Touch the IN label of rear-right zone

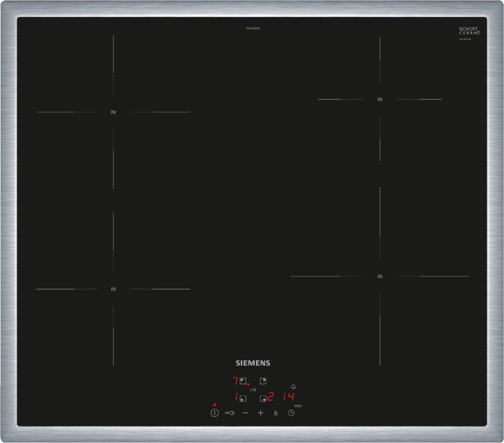pyautogui.click(x=380, y=99)
